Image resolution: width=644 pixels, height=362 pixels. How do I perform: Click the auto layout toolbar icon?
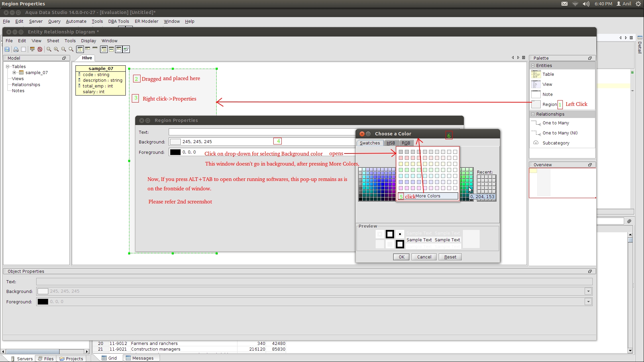coord(32,49)
